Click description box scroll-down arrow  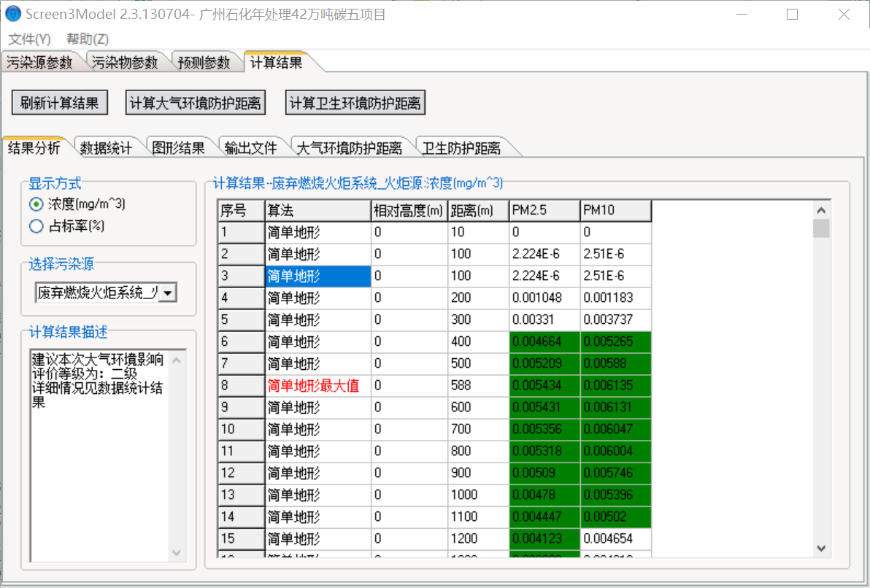(x=177, y=552)
